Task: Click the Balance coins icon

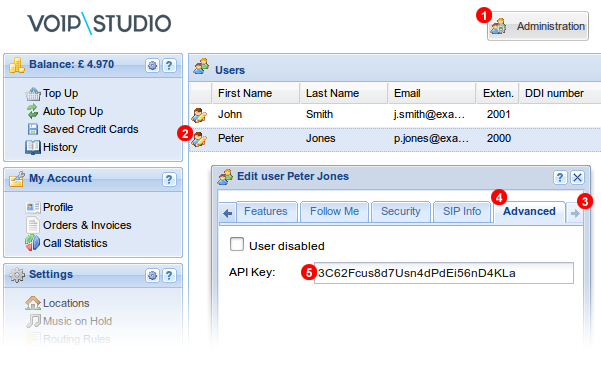Action: pos(17,65)
